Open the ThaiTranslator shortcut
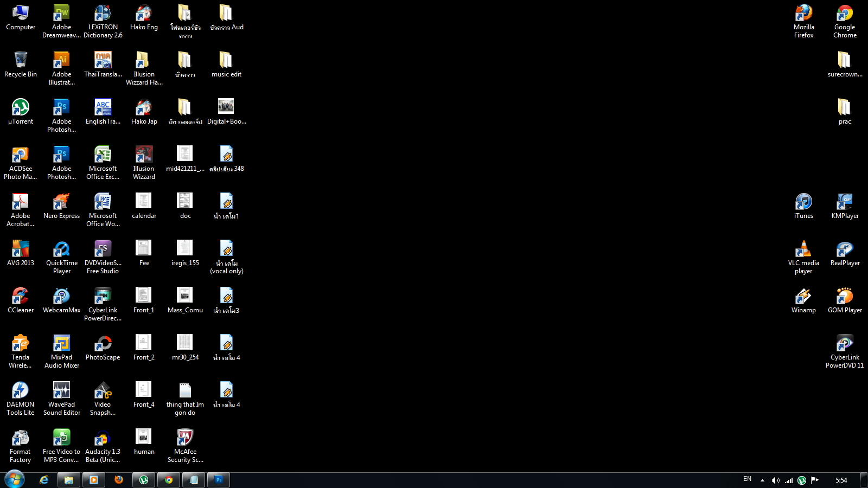This screenshot has width=868, height=488. 103,65
